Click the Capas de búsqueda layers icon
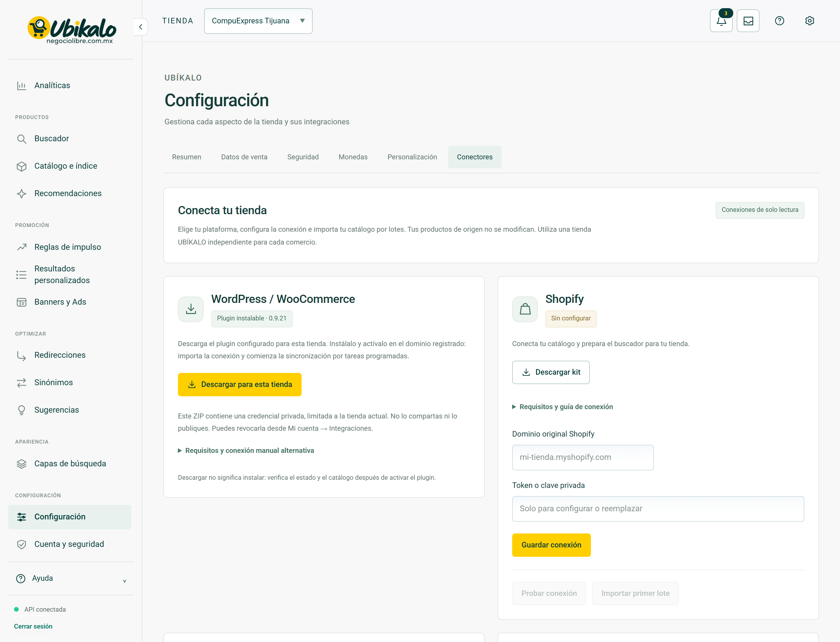840x642 pixels. [21, 464]
